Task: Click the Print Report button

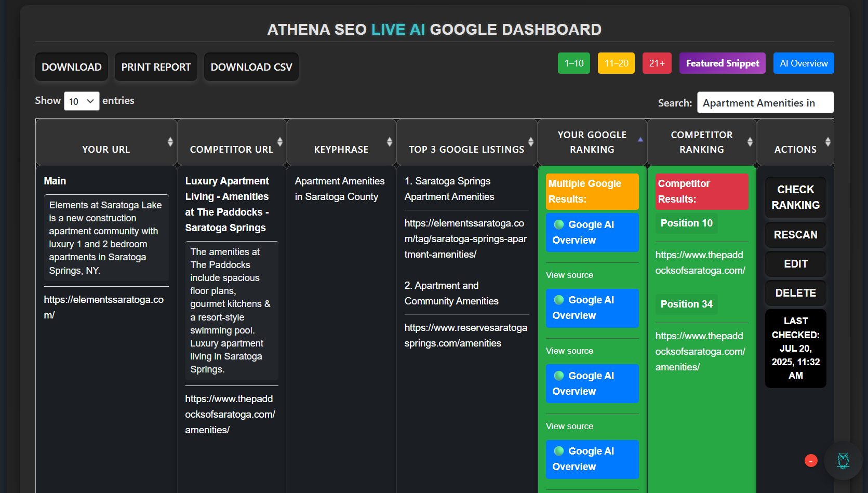Action: 156,67
